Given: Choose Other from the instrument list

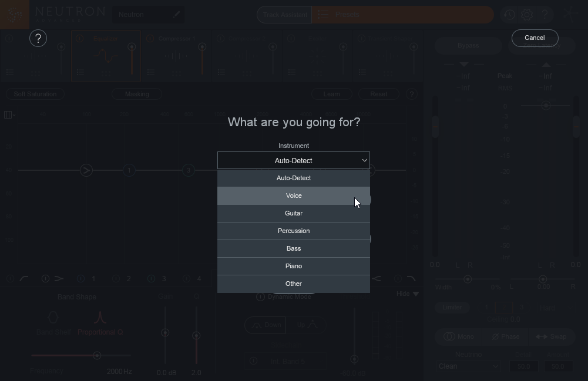Looking at the screenshot, I should 294,284.
